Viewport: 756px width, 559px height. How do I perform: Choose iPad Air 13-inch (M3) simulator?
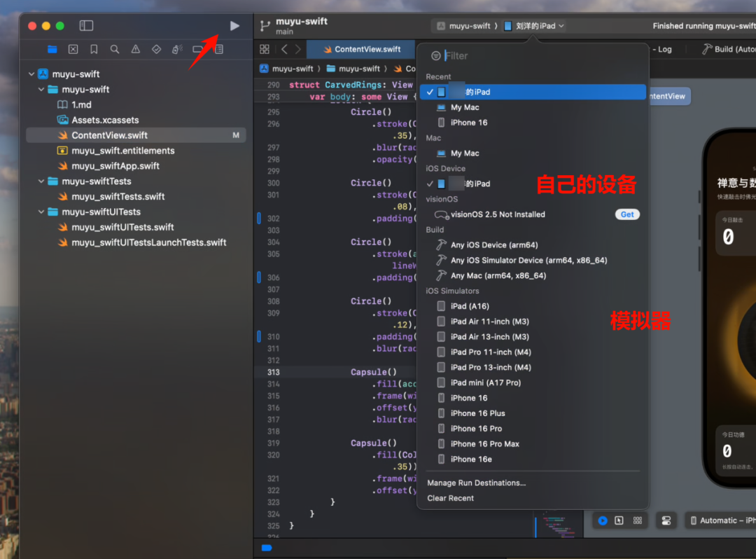coord(533,337)
